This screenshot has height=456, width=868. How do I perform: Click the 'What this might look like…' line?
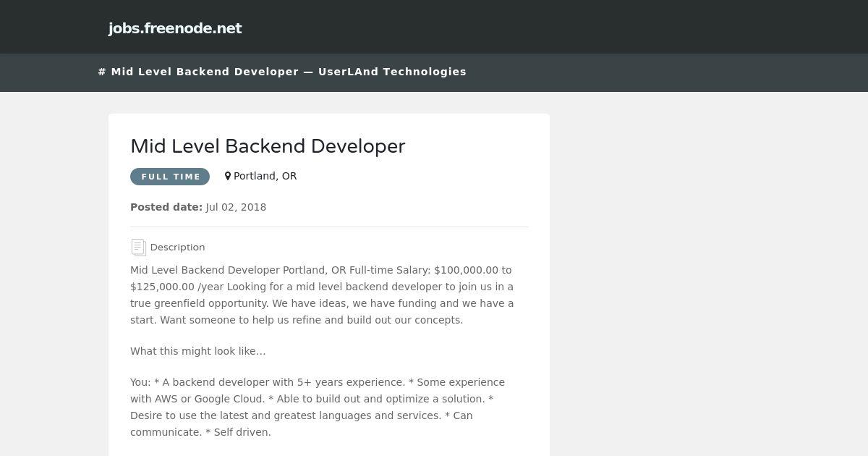coord(198,351)
